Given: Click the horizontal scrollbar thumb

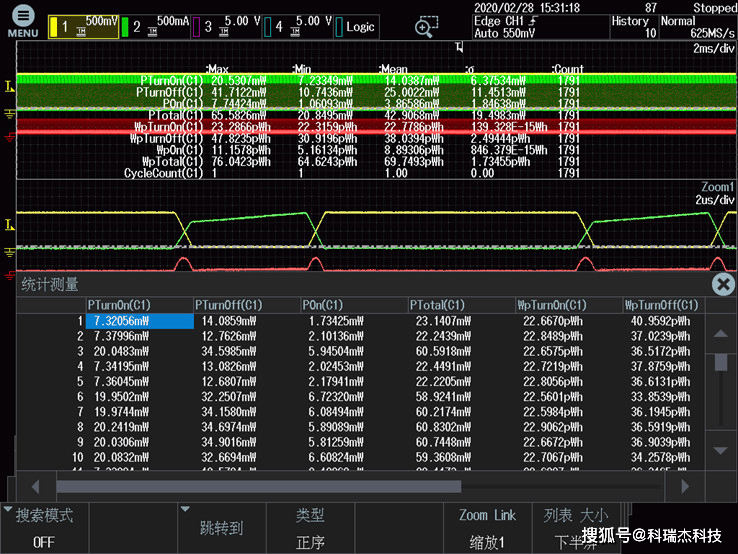Looking at the screenshot, I should point(259,486).
